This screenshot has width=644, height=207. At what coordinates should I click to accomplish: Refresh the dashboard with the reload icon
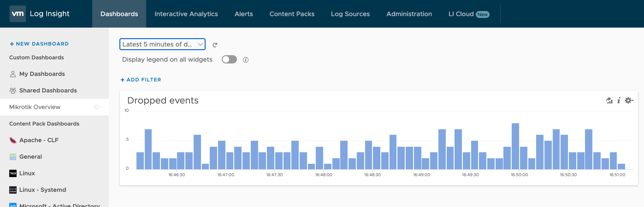click(x=215, y=45)
